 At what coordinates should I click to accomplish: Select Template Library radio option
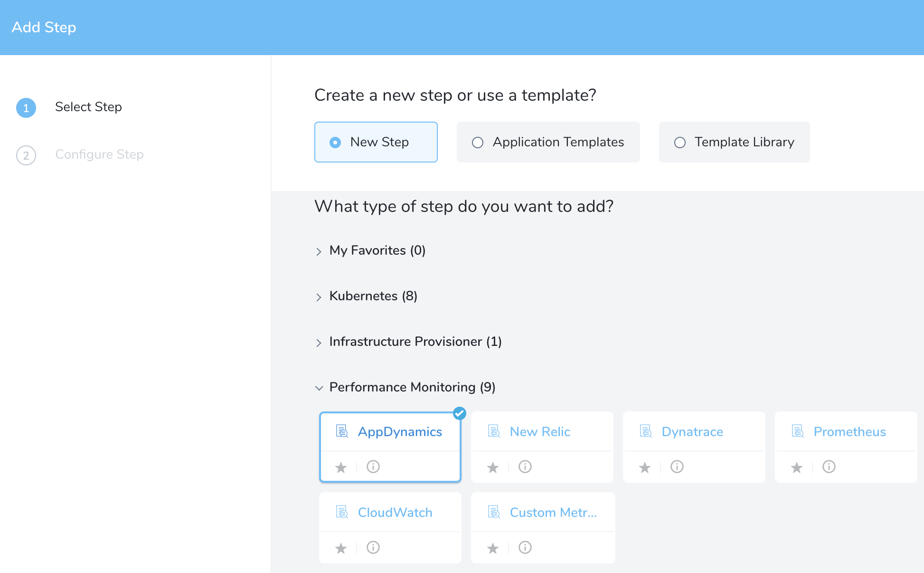735,142
